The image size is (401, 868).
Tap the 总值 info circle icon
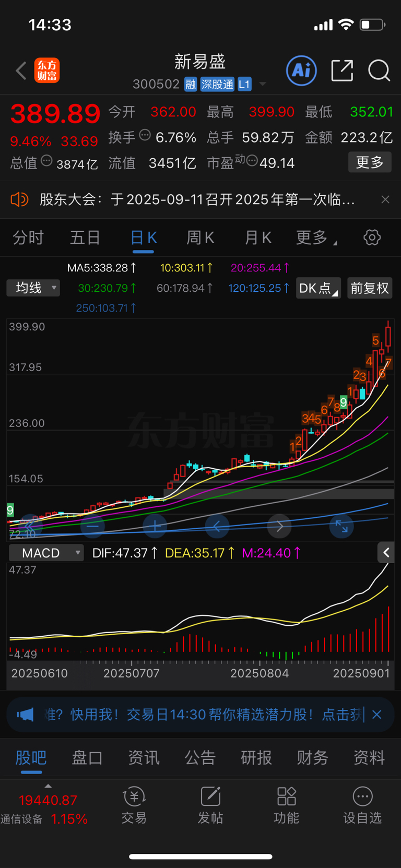46,161
